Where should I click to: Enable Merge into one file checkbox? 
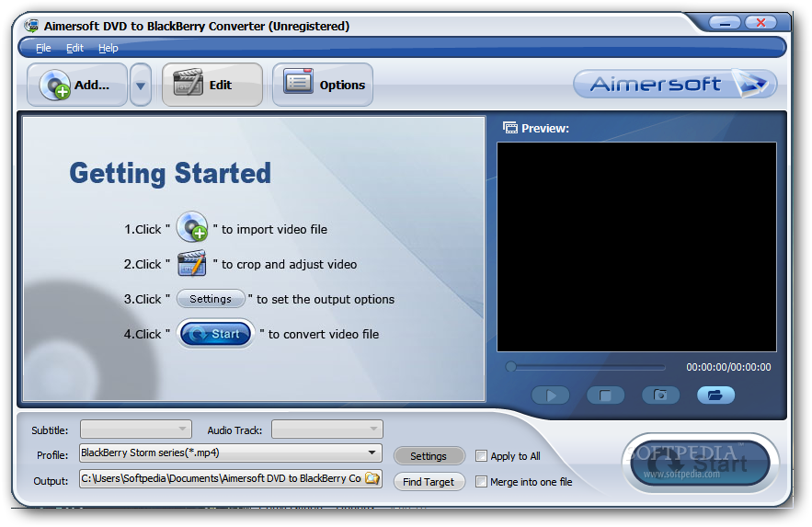(481, 482)
